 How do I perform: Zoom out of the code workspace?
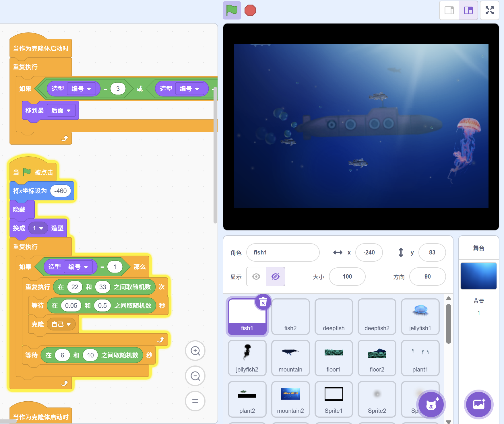click(195, 376)
